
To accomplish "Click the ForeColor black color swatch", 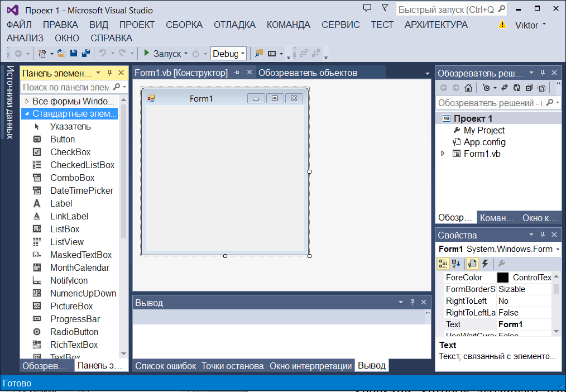I will pos(503,278).
